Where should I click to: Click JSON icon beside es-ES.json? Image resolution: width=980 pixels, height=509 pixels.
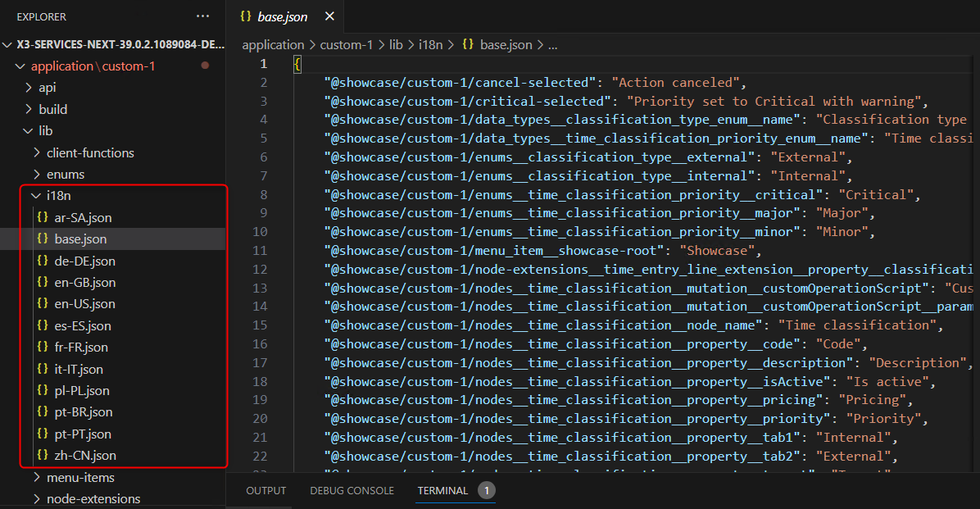(x=43, y=325)
